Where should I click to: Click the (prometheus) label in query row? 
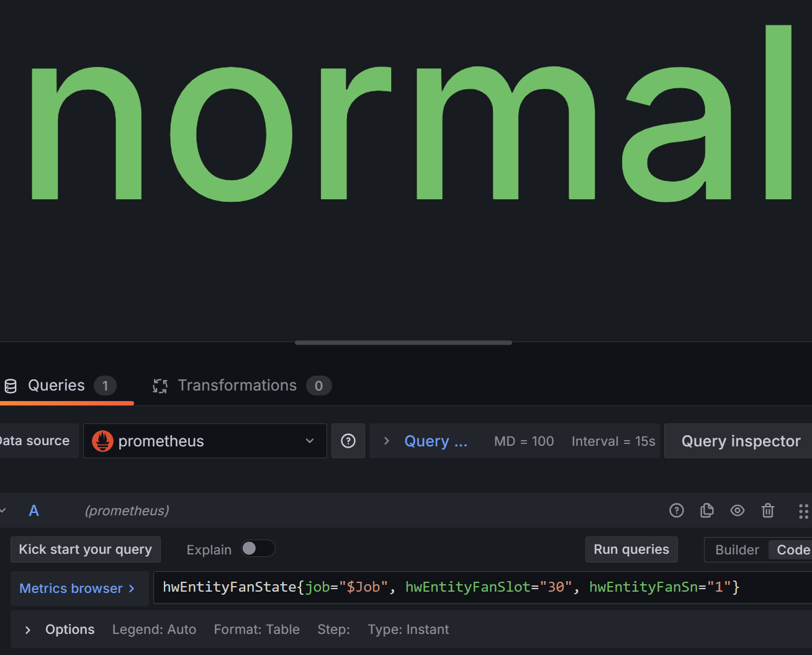(x=127, y=511)
